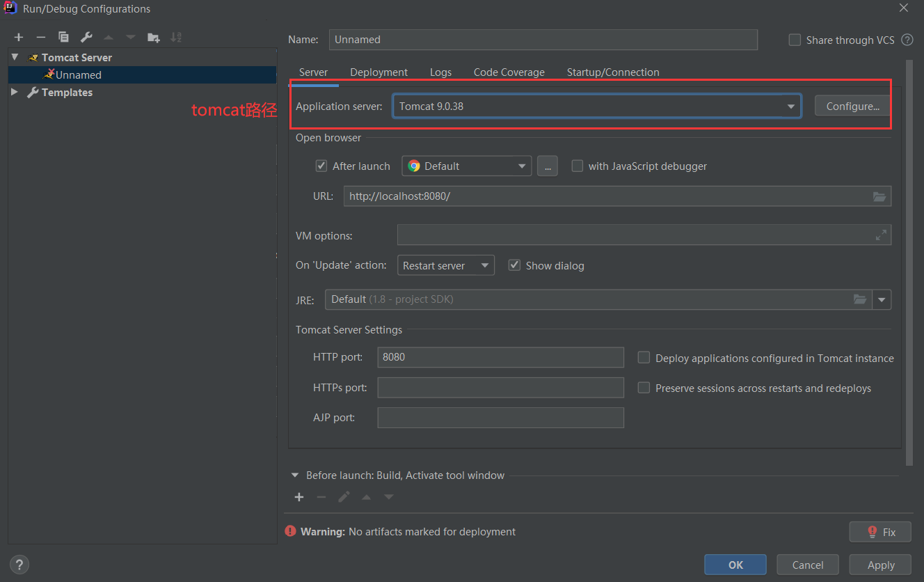Viewport: 924px width, 582px height.
Task: Open edit templates wrench icon
Action: click(86, 37)
